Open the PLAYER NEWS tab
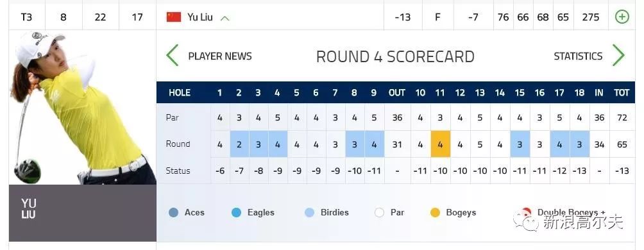Image resolution: width=644 pixels, height=250 pixels. click(x=220, y=56)
